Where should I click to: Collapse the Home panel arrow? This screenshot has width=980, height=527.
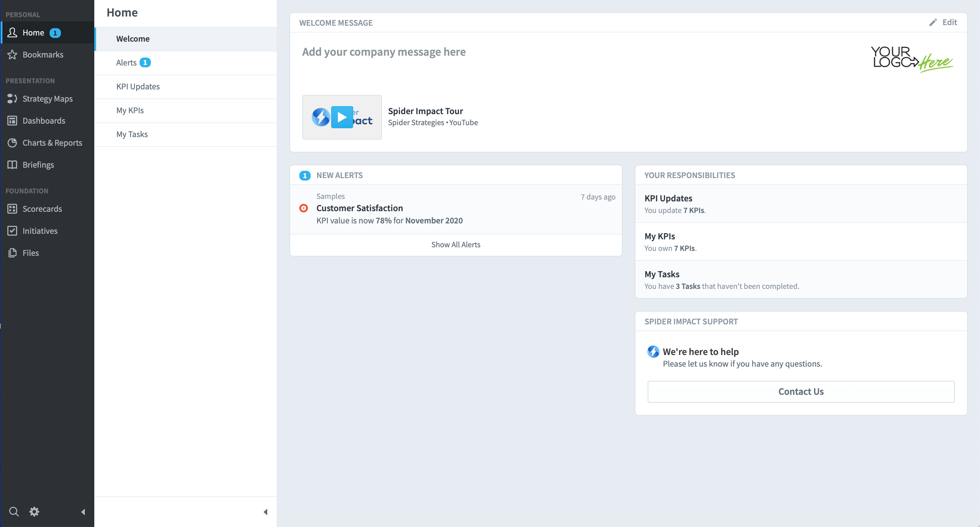click(x=266, y=512)
